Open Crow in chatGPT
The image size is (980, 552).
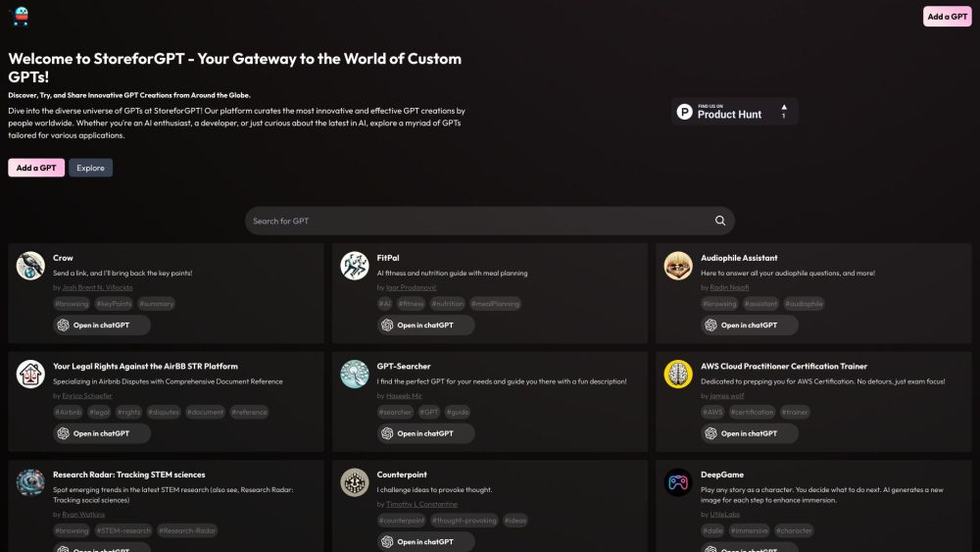pos(102,325)
